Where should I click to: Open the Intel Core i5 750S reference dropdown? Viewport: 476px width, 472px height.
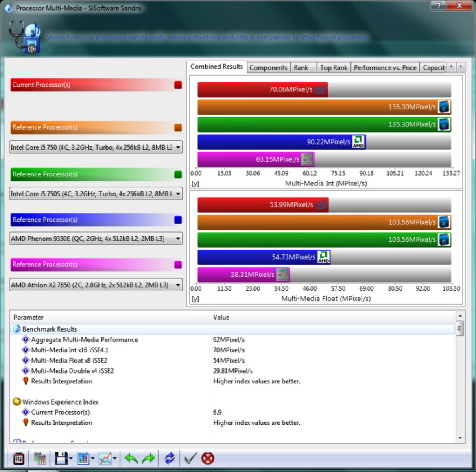coord(96,194)
